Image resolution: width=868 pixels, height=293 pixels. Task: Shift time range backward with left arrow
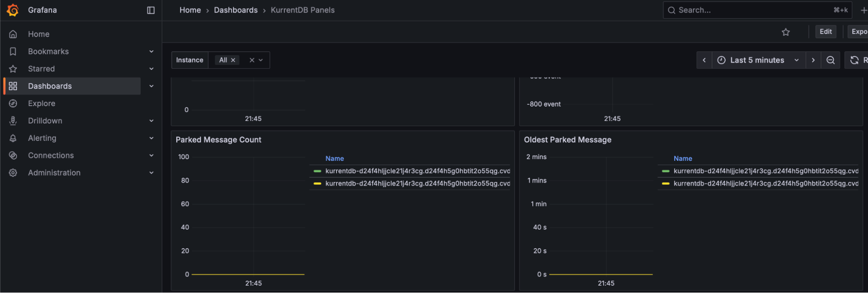click(704, 60)
